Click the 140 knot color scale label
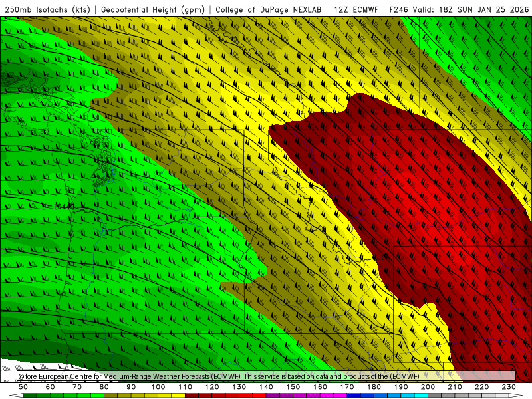The height and width of the screenshot is (399, 532). (x=267, y=387)
